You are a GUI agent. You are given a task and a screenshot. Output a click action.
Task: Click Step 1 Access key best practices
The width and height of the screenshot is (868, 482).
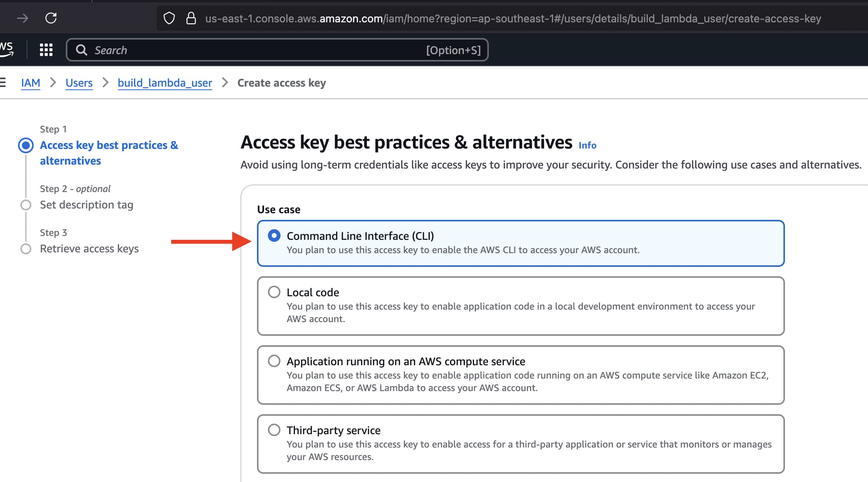click(109, 153)
